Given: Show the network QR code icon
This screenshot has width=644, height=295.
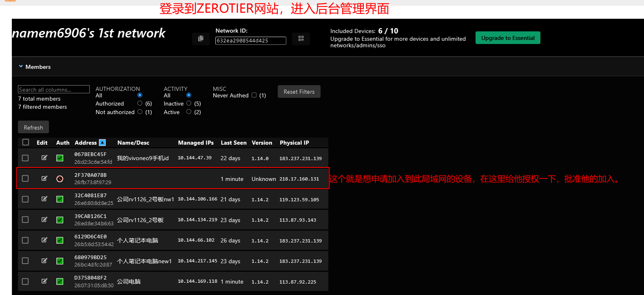Looking at the screenshot, I should tap(301, 38).
